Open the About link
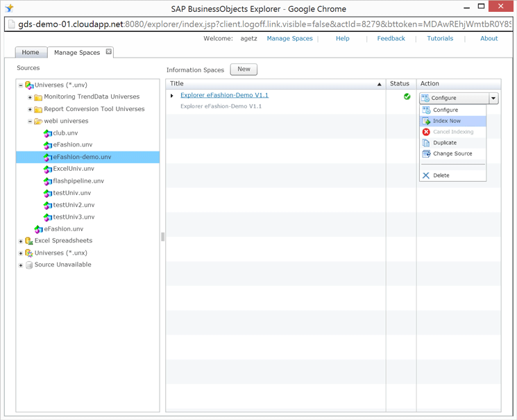This screenshot has height=420, width=517. pos(489,39)
